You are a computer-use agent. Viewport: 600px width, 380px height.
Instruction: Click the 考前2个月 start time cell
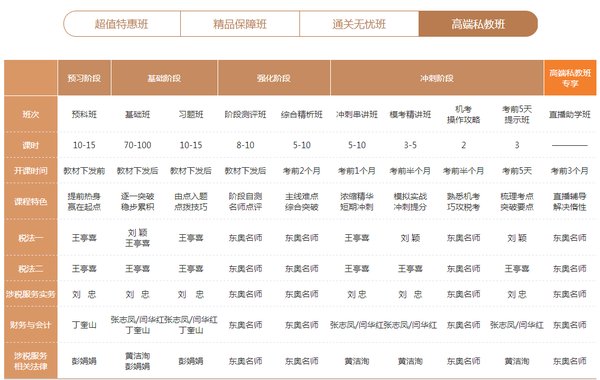(x=302, y=171)
